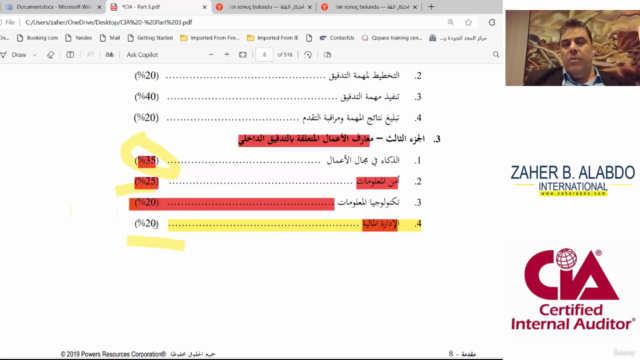Zoom out with the minus button

coord(211,55)
